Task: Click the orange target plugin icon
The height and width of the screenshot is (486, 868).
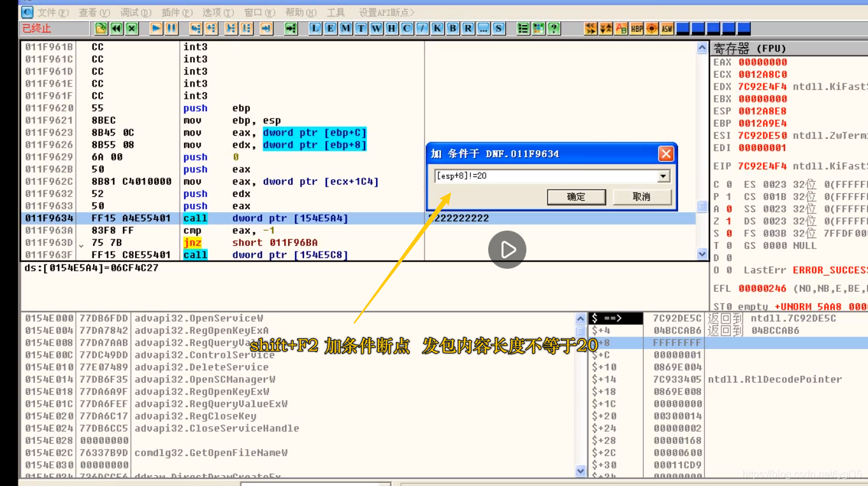Action: coord(652,28)
